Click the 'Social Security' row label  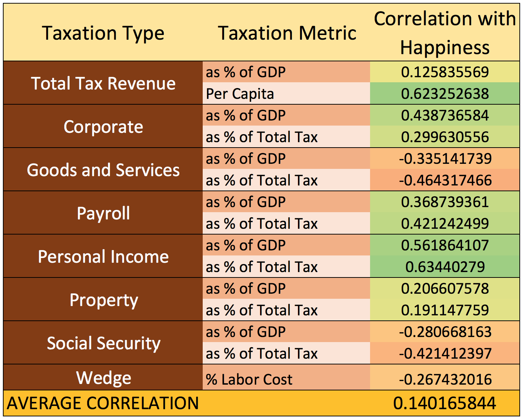[103, 343]
